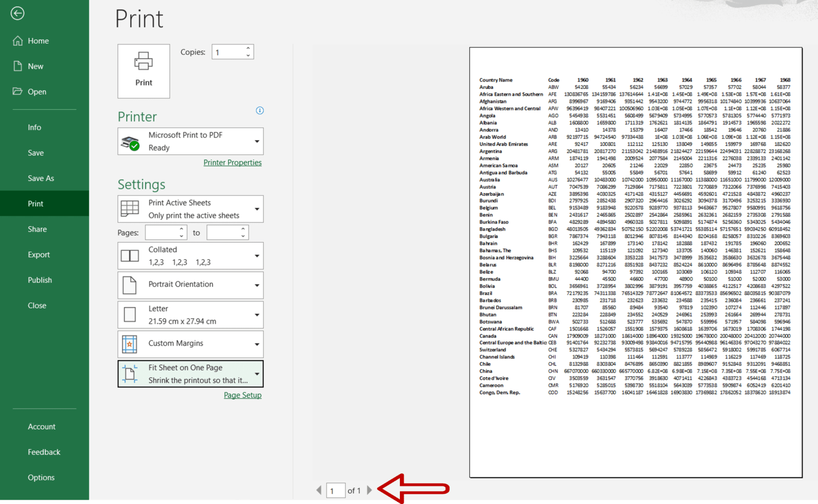
Task: Click the Pages starting page field
Action: pyautogui.click(x=162, y=232)
